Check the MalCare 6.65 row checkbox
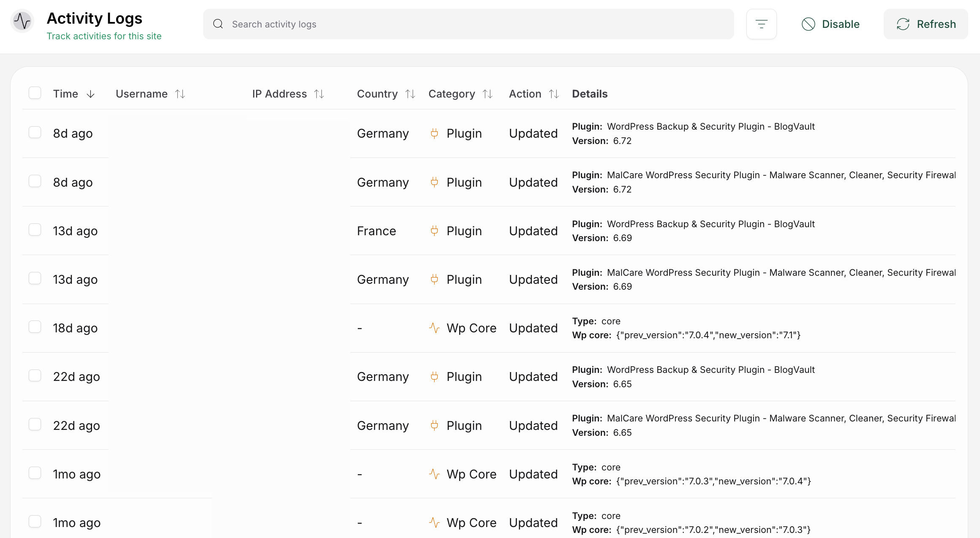 point(35,424)
